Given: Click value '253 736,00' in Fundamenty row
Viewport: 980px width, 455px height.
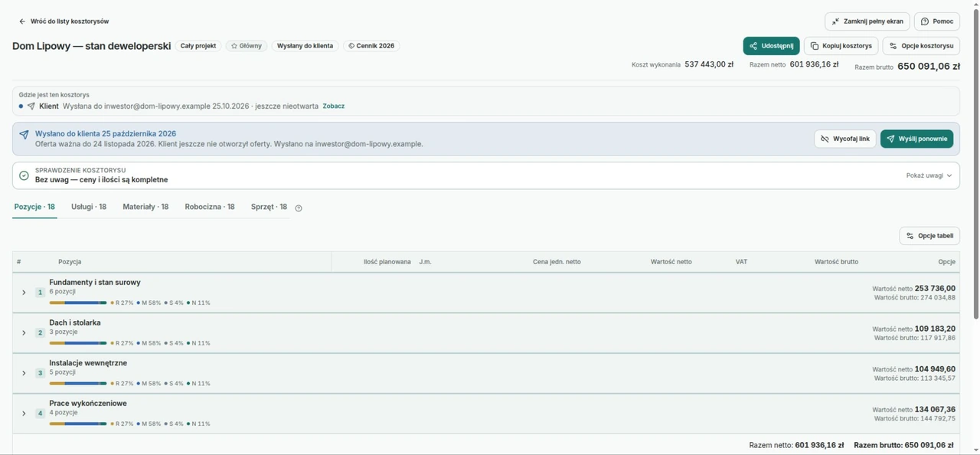Looking at the screenshot, I should (935, 288).
